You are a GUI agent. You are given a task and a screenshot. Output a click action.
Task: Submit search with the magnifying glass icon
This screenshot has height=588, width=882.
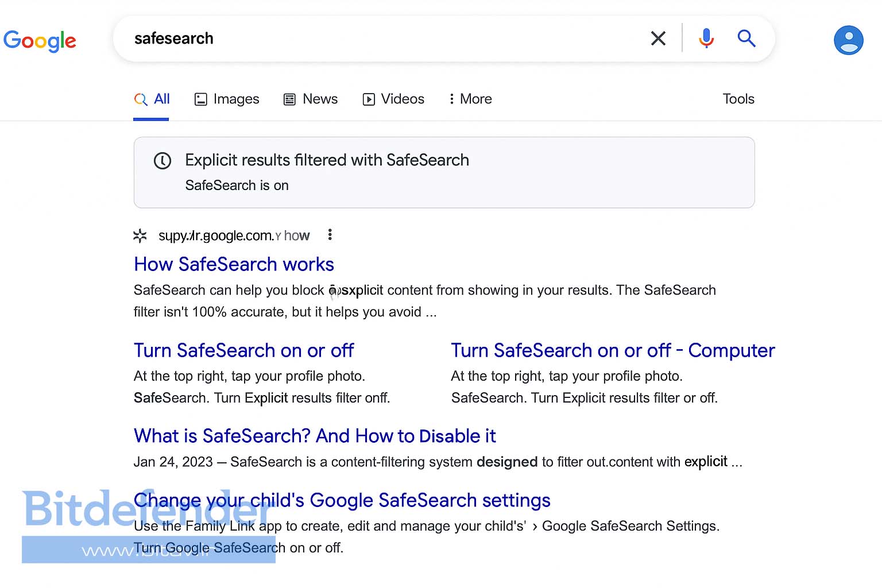746,38
